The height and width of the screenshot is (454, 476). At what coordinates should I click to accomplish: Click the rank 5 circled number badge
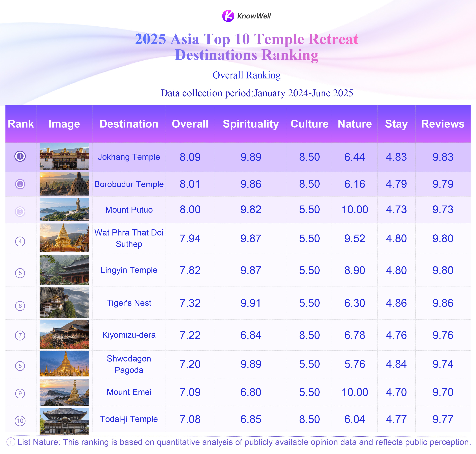[20, 273]
